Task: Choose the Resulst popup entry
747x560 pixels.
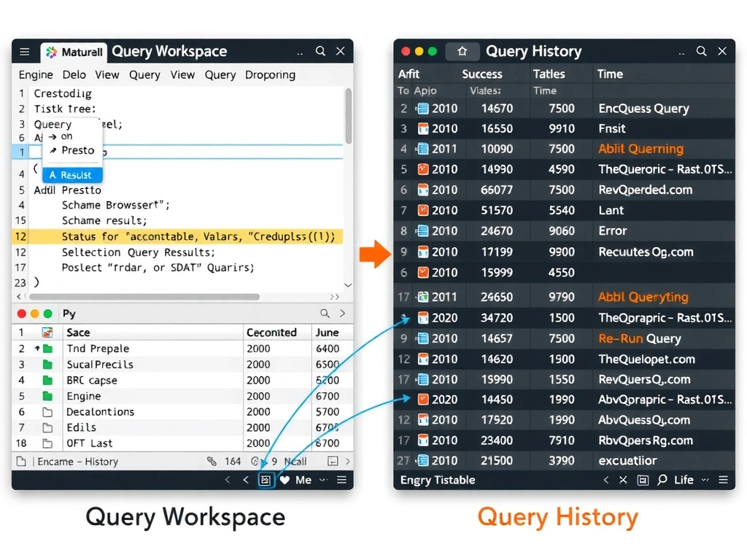Action: coord(72,175)
